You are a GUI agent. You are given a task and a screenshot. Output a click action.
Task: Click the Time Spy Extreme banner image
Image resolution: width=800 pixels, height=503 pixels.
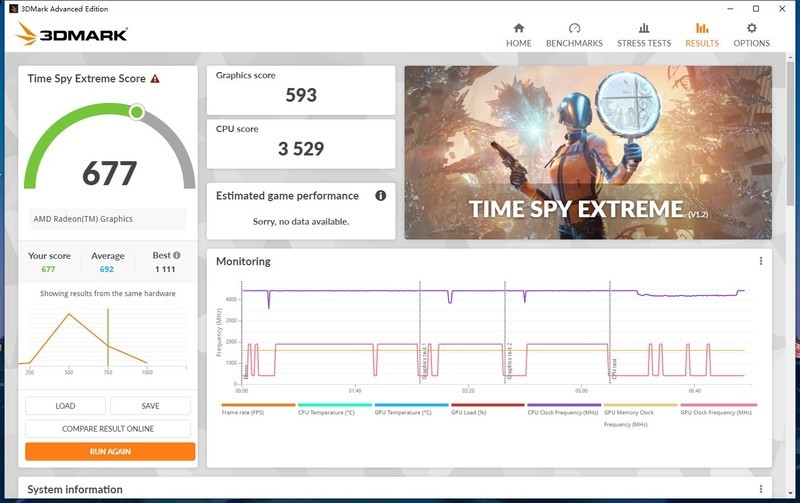click(x=588, y=152)
